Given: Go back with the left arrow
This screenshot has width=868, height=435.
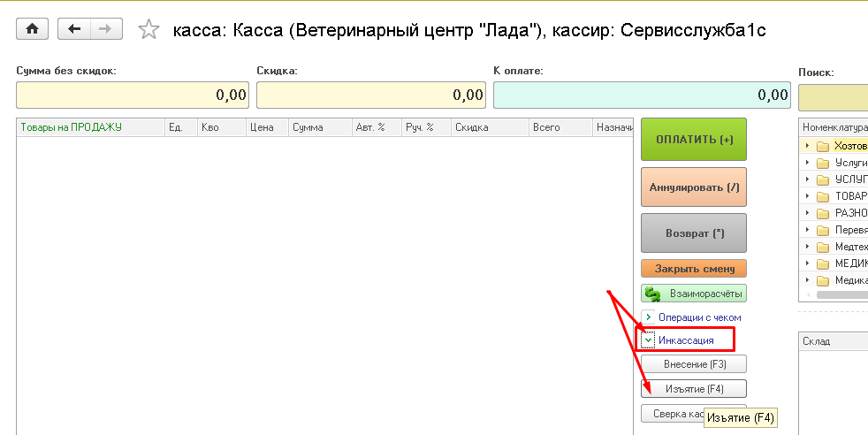Looking at the screenshot, I should (74, 29).
